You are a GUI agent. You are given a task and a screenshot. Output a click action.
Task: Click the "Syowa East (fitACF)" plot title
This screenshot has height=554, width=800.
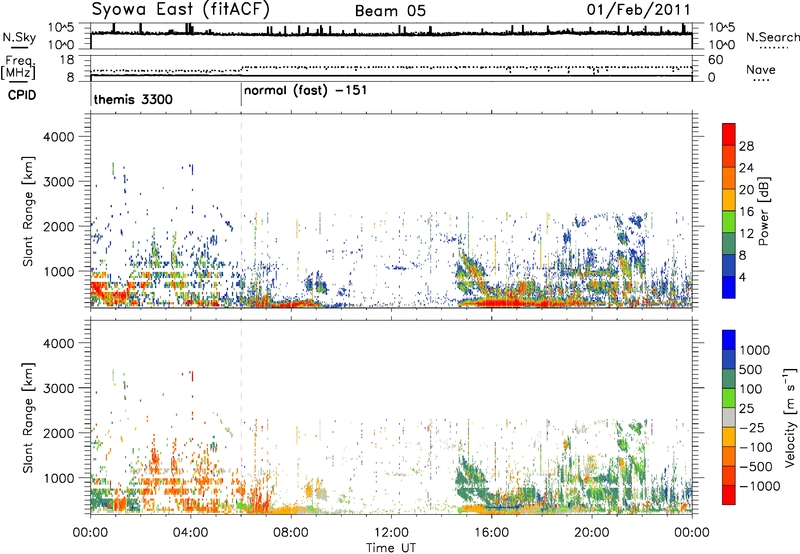(x=181, y=9)
